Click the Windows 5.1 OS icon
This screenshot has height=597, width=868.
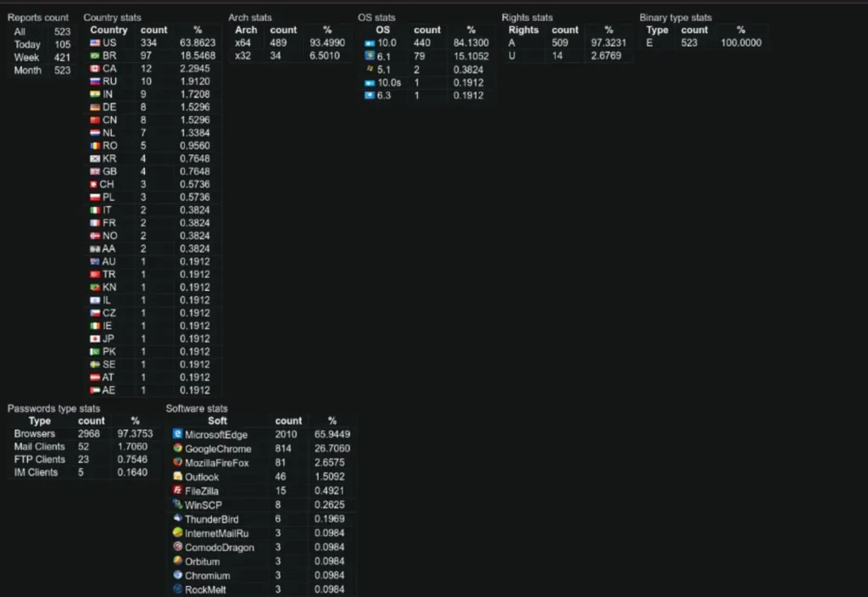tap(370, 70)
